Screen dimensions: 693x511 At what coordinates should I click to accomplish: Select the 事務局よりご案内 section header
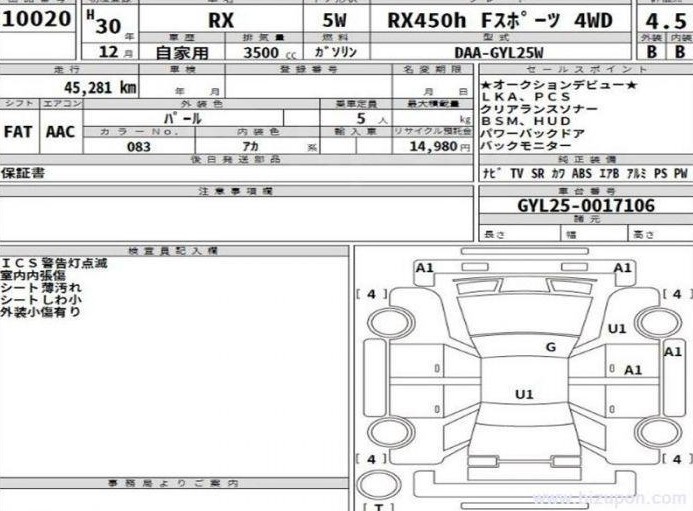pyautogui.click(x=173, y=483)
